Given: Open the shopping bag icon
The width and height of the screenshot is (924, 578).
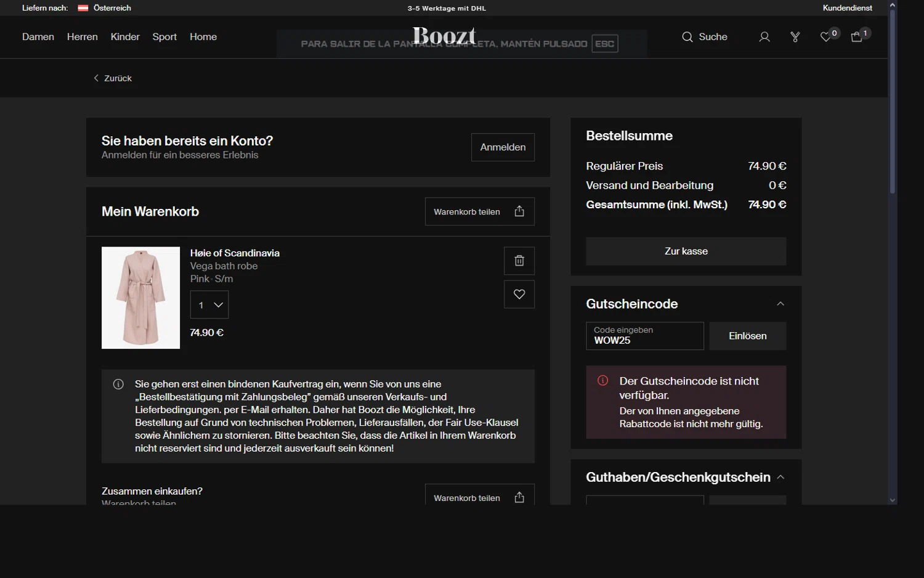Looking at the screenshot, I should point(856,37).
